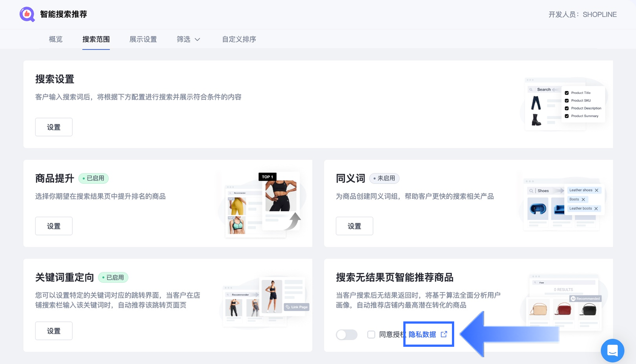Click the 智能搜索推荐 app title
636x364 pixels.
point(64,14)
